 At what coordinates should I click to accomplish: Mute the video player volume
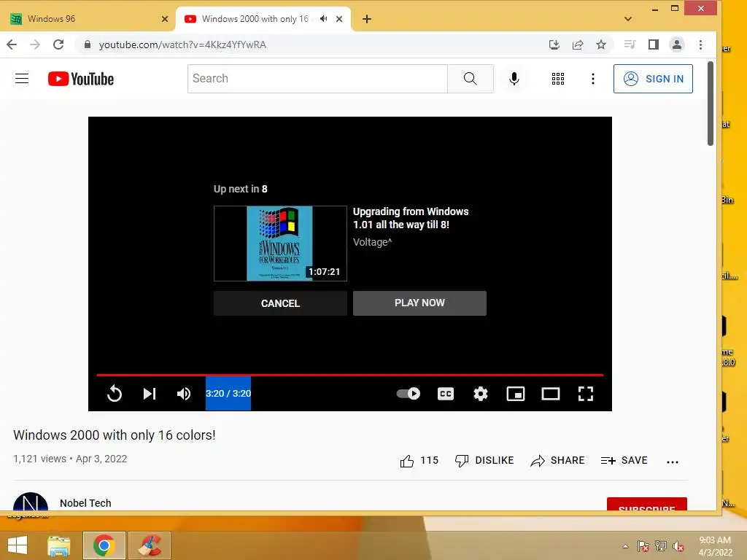click(x=184, y=393)
